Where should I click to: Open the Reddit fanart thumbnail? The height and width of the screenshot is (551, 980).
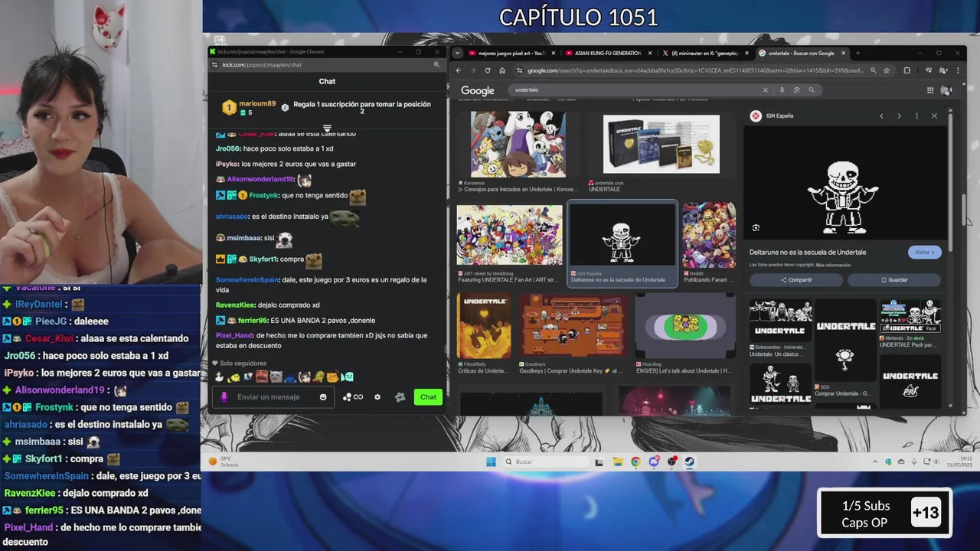[709, 235]
